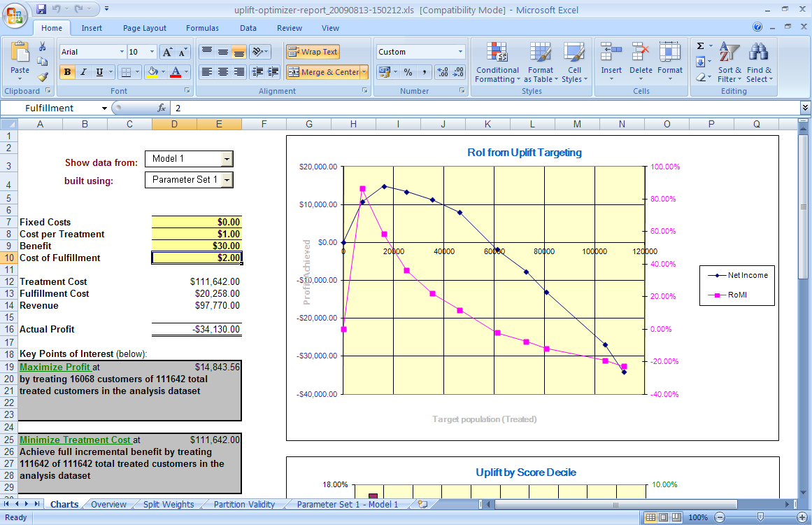Toggle Wrap Text for the cell
Image resolution: width=812 pixels, height=525 pixels.
[313, 52]
